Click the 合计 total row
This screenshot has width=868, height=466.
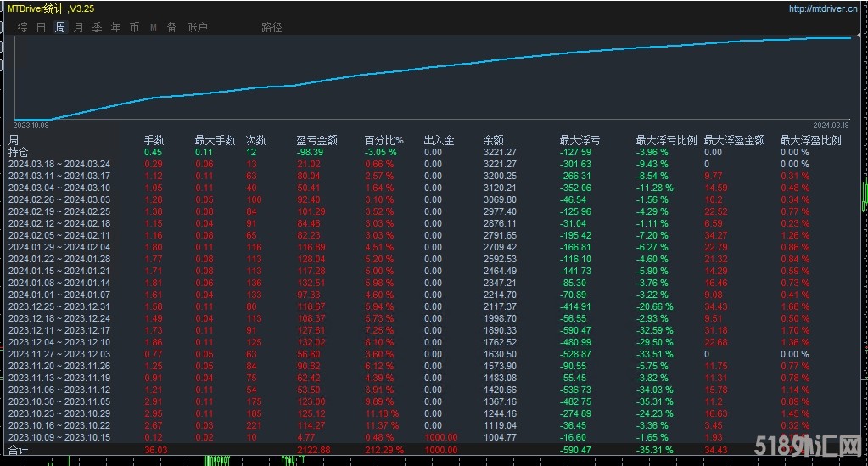point(18,449)
